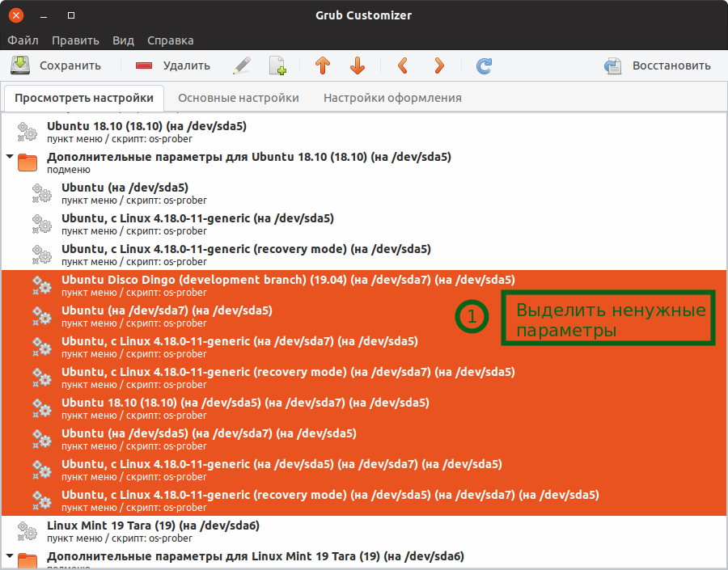The width and height of the screenshot is (728, 570).
Task: Select entry Ubuntu 18.10 (18.10) (на /dev/sda5)
Action: click(364, 132)
